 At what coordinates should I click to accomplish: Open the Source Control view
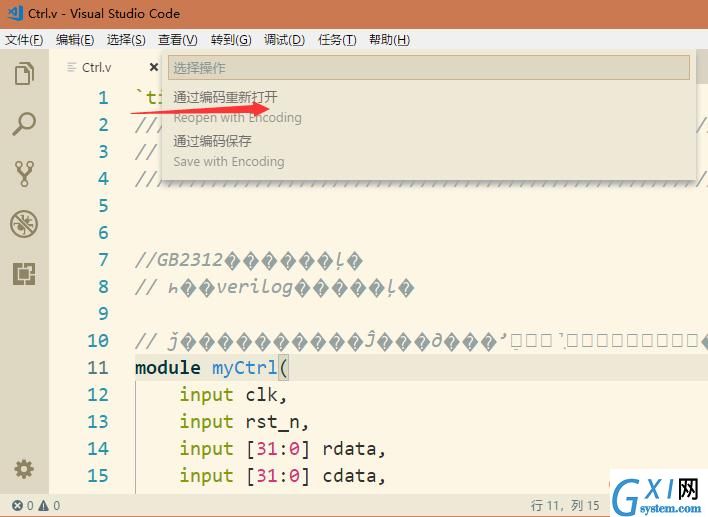[x=24, y=174]
